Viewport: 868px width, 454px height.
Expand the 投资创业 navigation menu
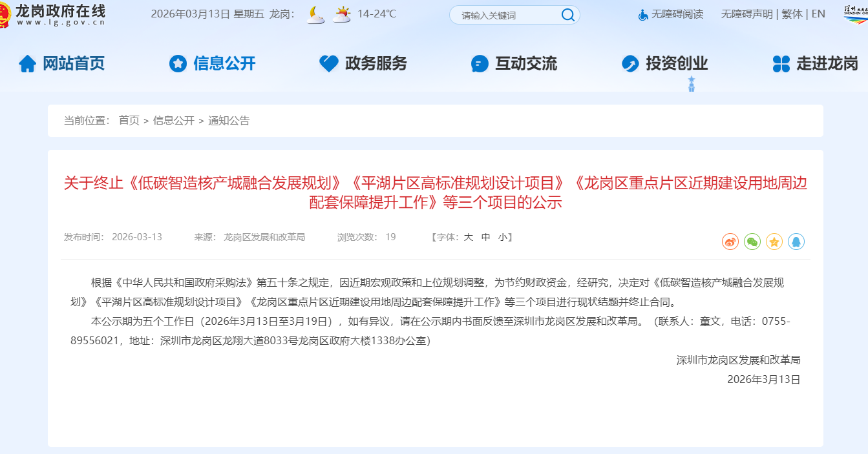665,63
